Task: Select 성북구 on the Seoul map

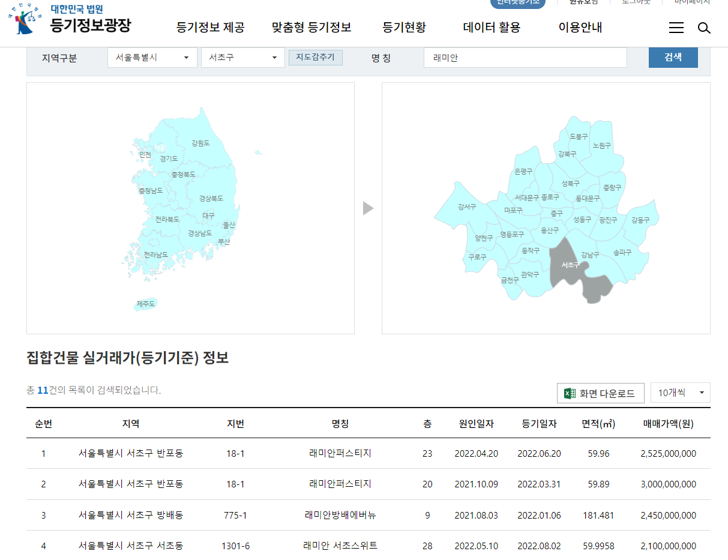Action: (570, 184)
